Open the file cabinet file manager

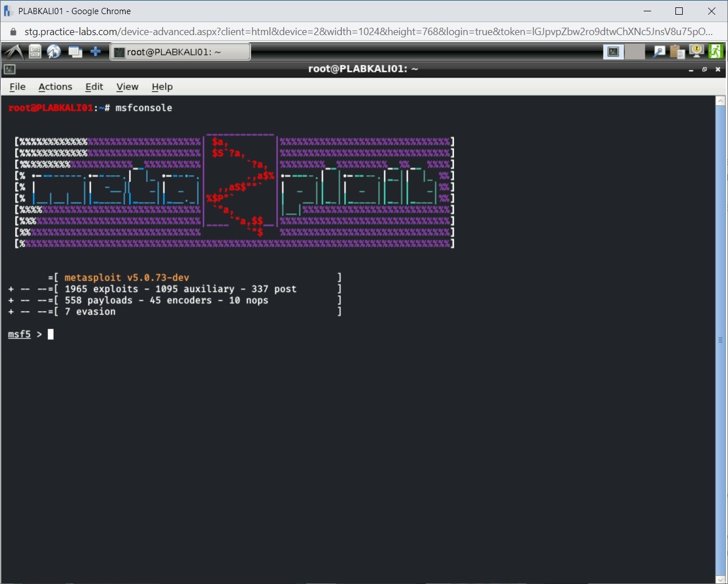tap(35, 52)
